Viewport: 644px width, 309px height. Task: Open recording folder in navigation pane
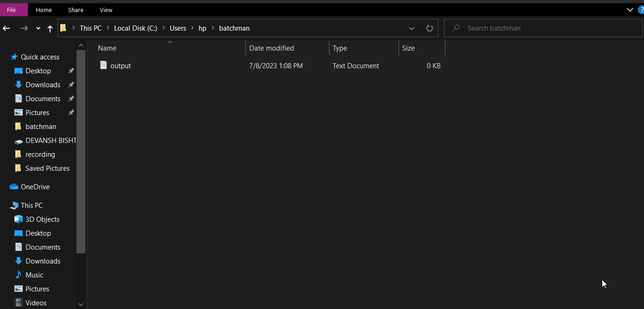(40, 154)
